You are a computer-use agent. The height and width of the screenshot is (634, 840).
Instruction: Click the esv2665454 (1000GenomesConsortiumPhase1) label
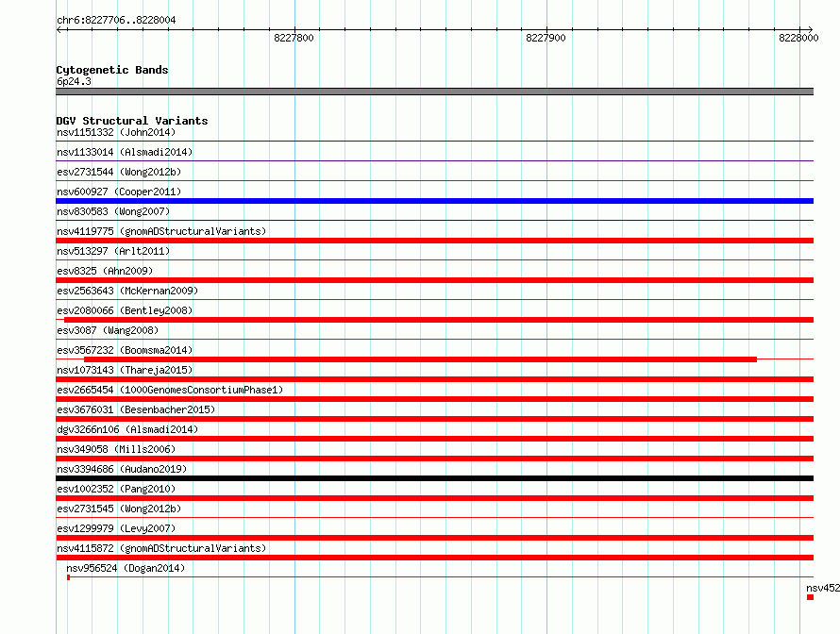170,390
